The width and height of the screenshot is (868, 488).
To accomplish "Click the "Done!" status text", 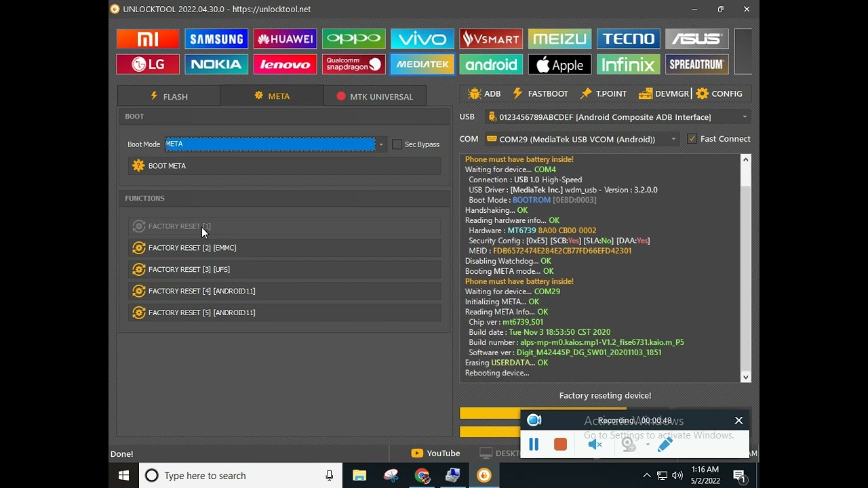I will point(122,454).
